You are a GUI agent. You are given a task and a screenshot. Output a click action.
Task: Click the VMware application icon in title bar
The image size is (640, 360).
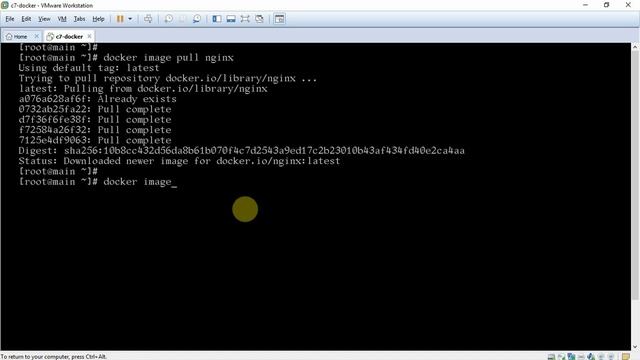(5, 5)
